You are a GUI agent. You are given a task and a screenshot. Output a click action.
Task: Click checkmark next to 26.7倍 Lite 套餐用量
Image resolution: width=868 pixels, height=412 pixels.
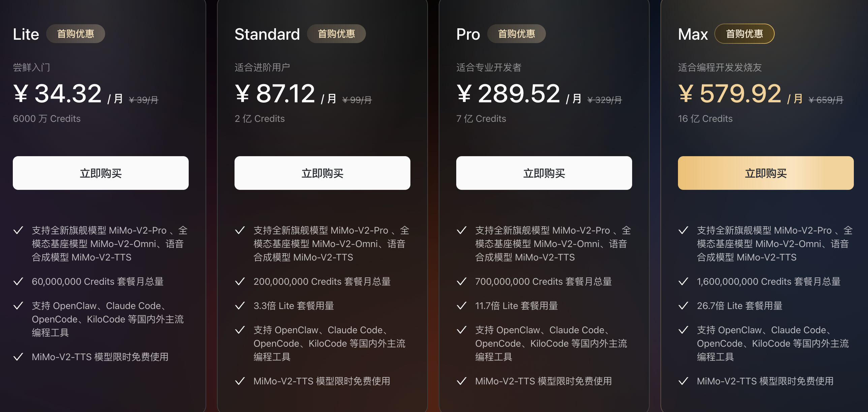(x=683, y=306)
